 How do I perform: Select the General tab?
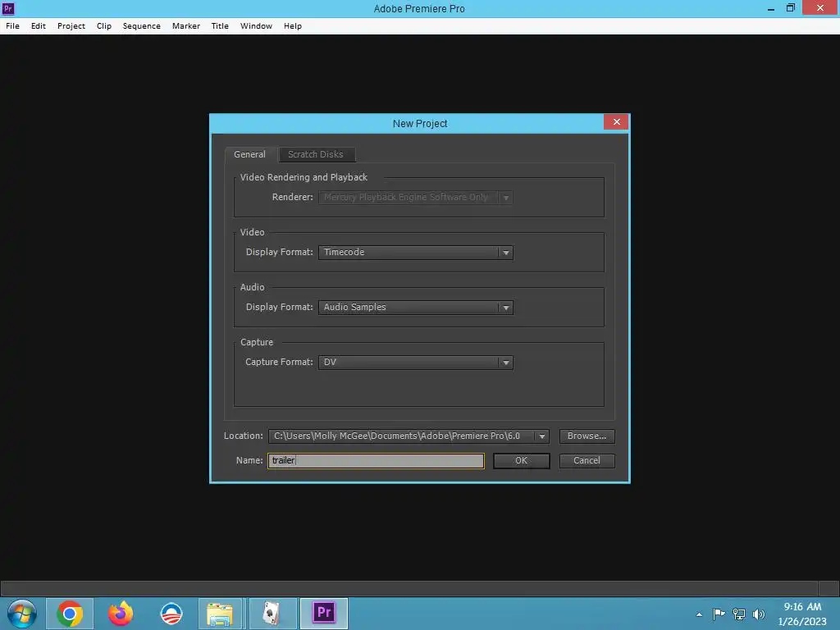point(249,154)
